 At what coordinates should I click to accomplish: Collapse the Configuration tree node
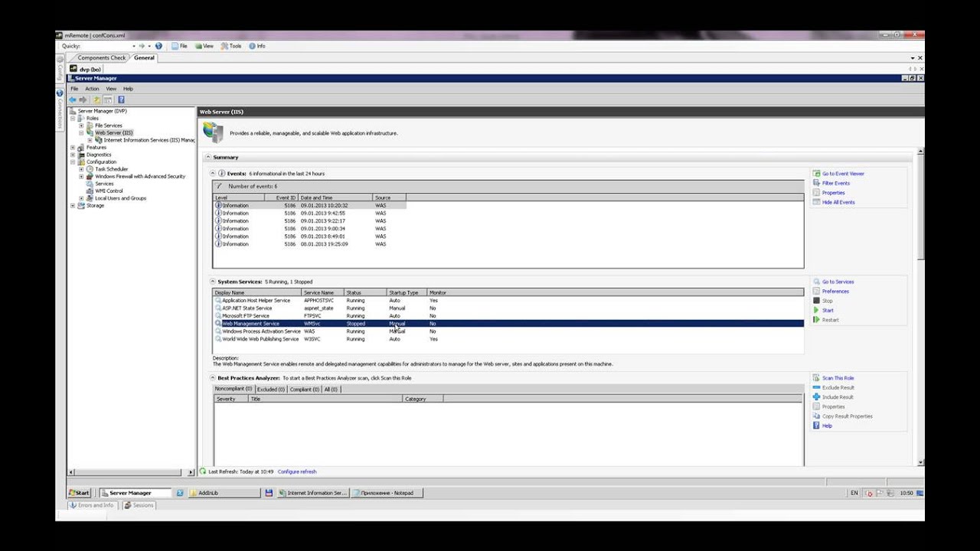click(x=73, y=162)
